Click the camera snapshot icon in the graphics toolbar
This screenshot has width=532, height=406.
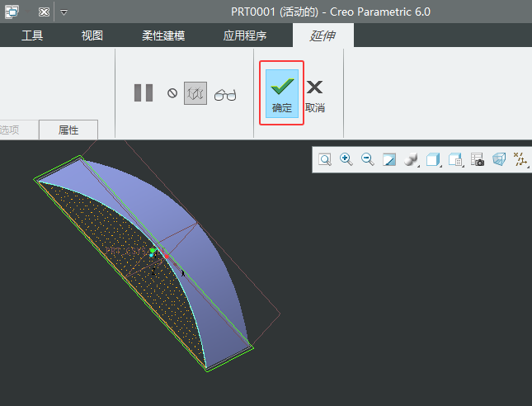click(478, 159)
